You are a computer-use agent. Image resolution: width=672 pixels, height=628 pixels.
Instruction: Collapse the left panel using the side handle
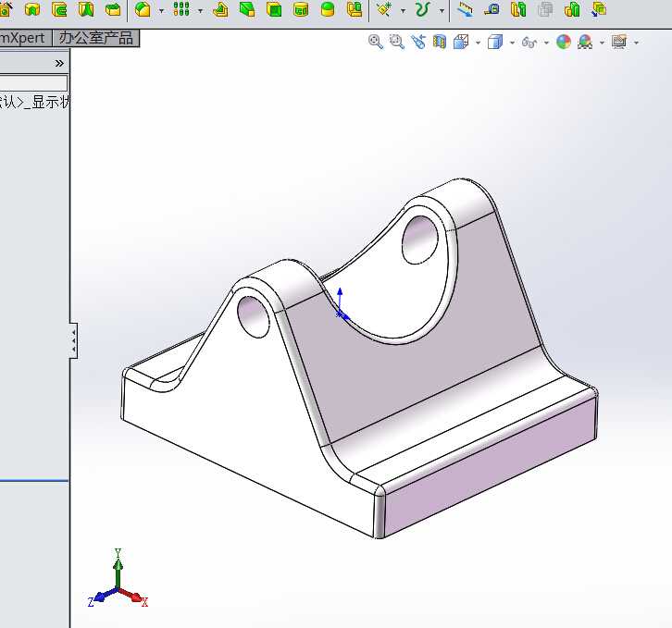coord(74,340)
